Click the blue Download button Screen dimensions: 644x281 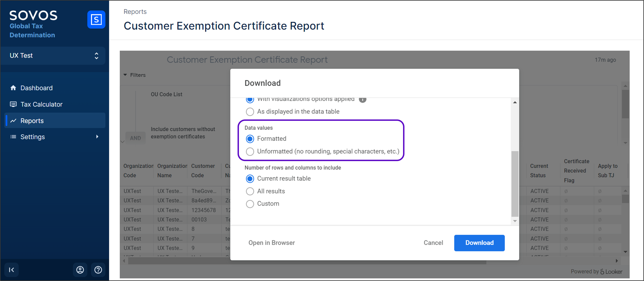coord(479,243)
